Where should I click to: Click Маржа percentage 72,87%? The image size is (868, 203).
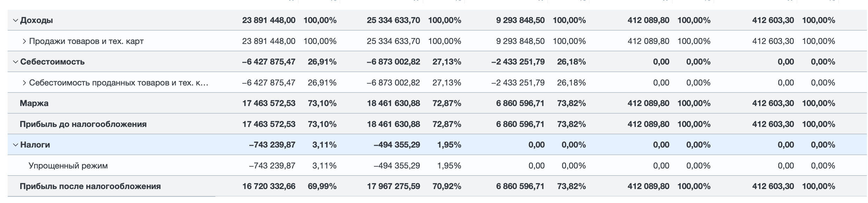[447, 103]
